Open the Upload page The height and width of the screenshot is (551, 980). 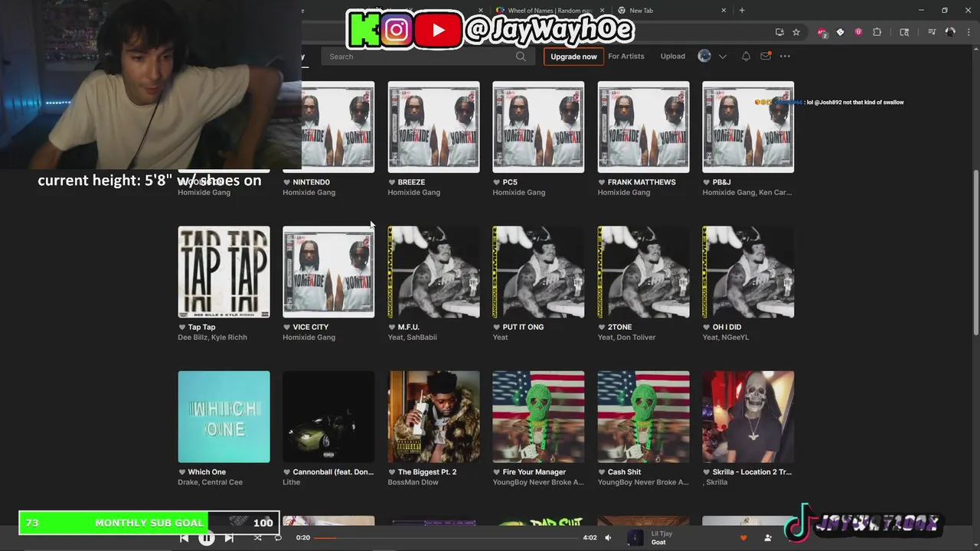673,56
